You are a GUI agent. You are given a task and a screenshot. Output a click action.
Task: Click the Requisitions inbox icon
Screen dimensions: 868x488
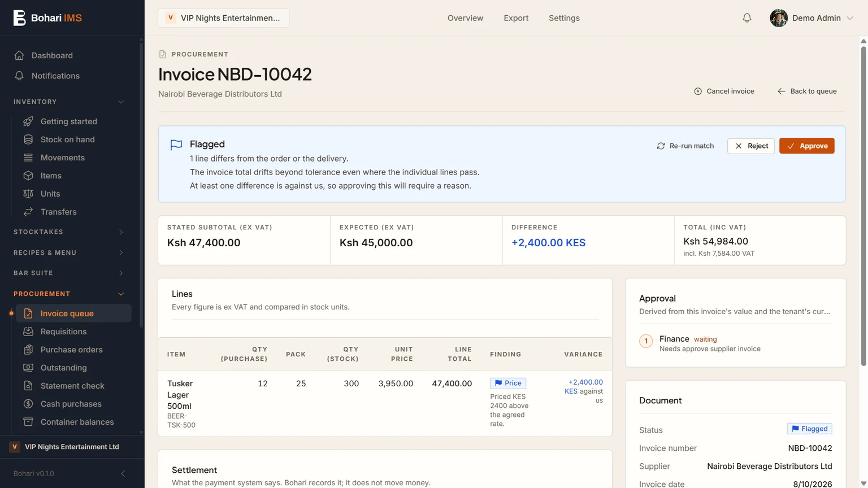click(28, 332)
